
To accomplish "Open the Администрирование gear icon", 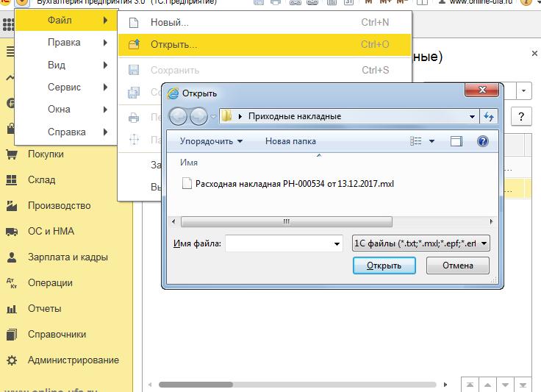I will 12,360.
